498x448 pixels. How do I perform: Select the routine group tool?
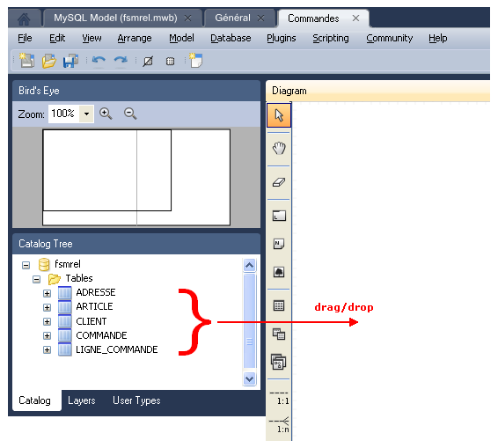click(x=279, y=362)
